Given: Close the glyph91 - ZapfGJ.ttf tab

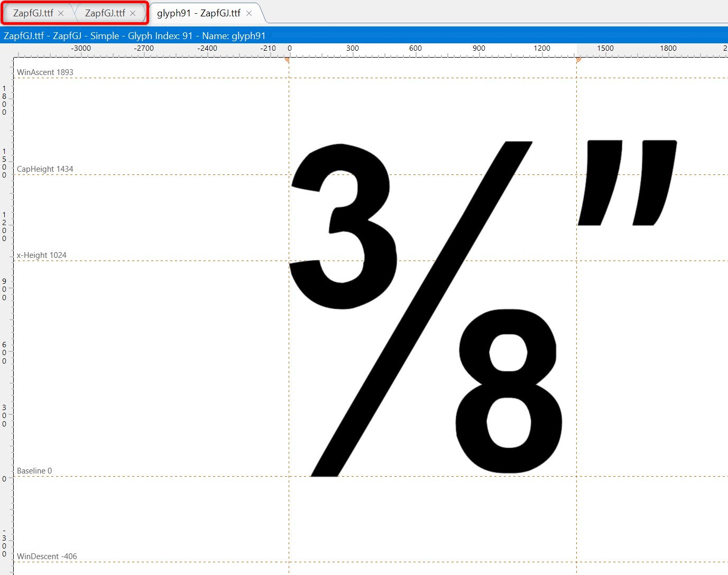Looking at the screenshot, I should point(249,13).
